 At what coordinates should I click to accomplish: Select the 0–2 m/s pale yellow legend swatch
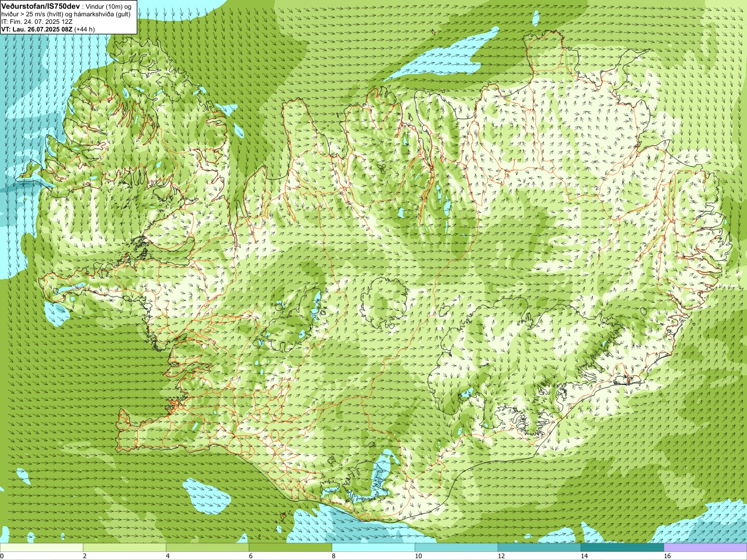pos(41,548)
